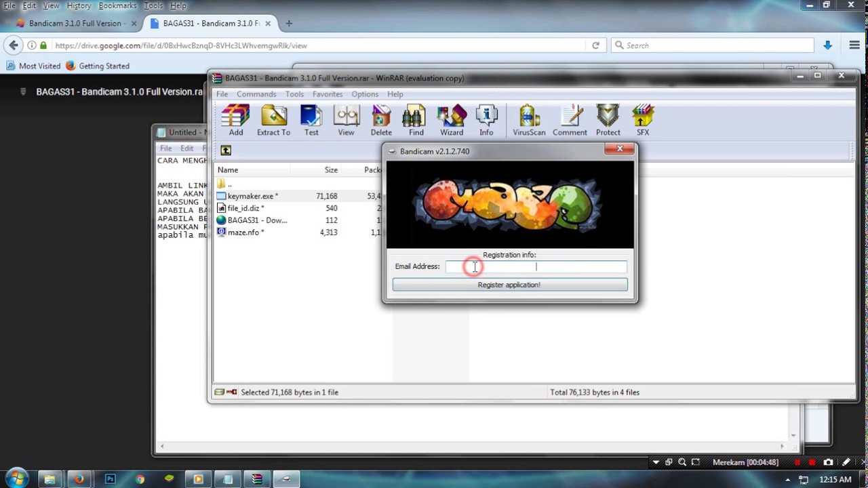Viewport: 868px width, 488px height.
Task: Close the Bandicam v2.1.2.740 keygen dialog
Action: (619, 149)
